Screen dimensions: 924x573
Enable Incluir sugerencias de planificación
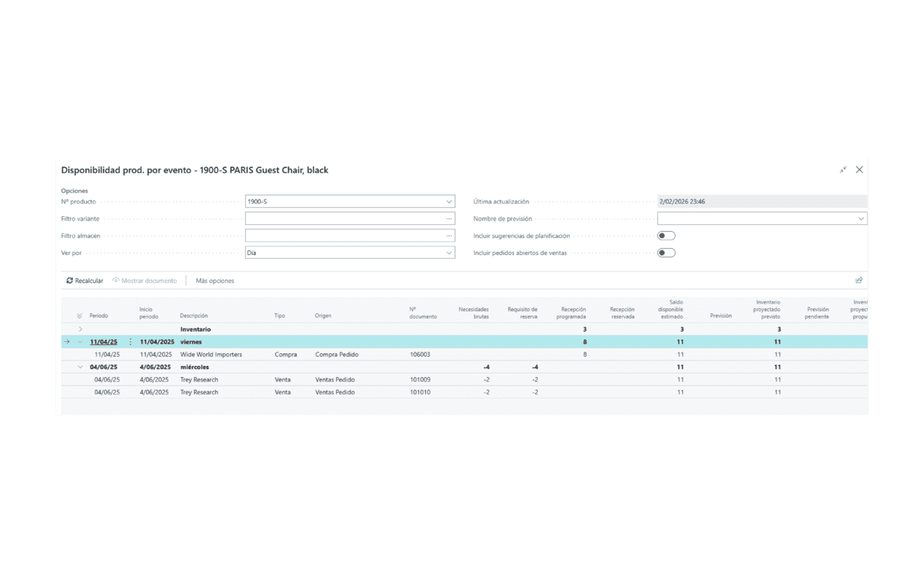pos(666,235)
